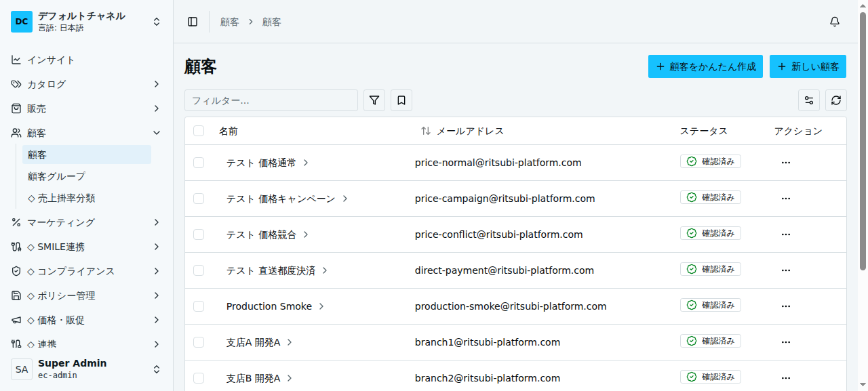Viewport: 868px width, 391px height.
Task: Expand the カタログ menu chevron
Action: [x=157, y=84]
